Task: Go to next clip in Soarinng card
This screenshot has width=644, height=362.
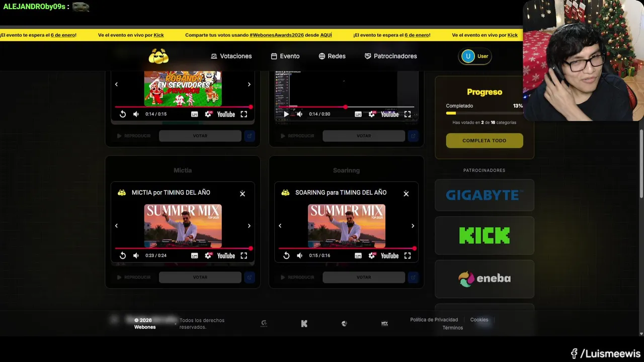Action: (413, 226)
